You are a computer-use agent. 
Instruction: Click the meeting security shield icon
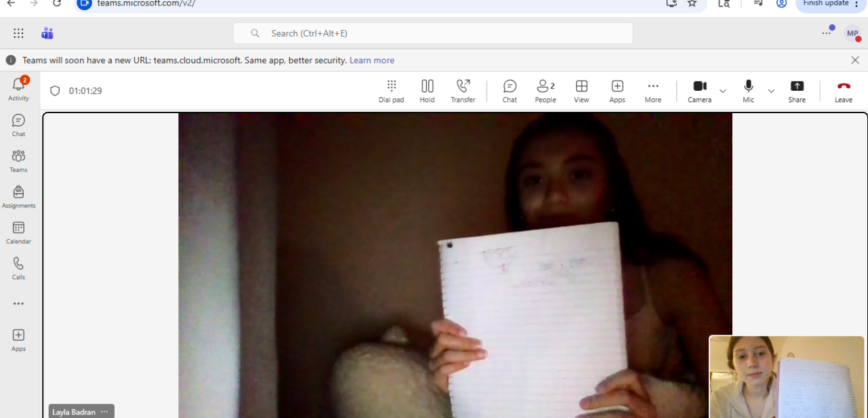[55, 91]
